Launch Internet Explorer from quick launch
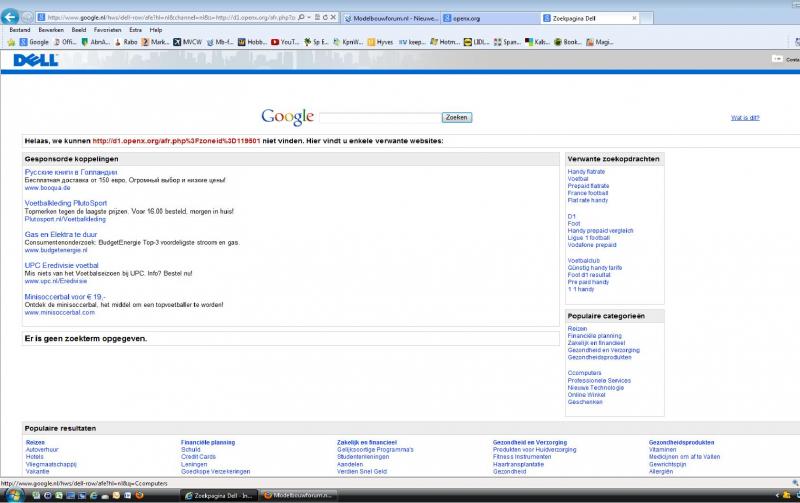This screenshot has height=503, width=800. [93, 495]
